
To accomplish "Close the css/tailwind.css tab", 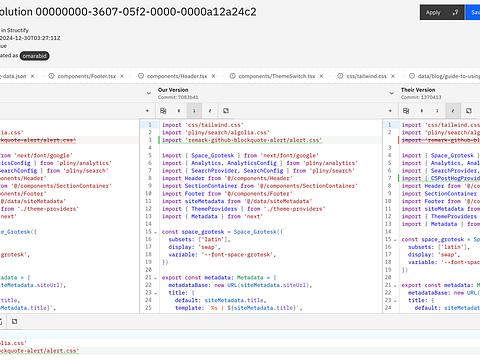I will point(393,76).
